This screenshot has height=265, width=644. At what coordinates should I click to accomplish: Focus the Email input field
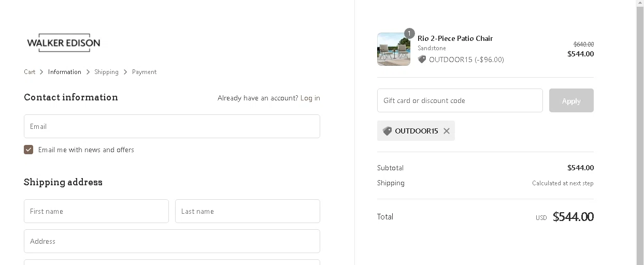point(171,126)
